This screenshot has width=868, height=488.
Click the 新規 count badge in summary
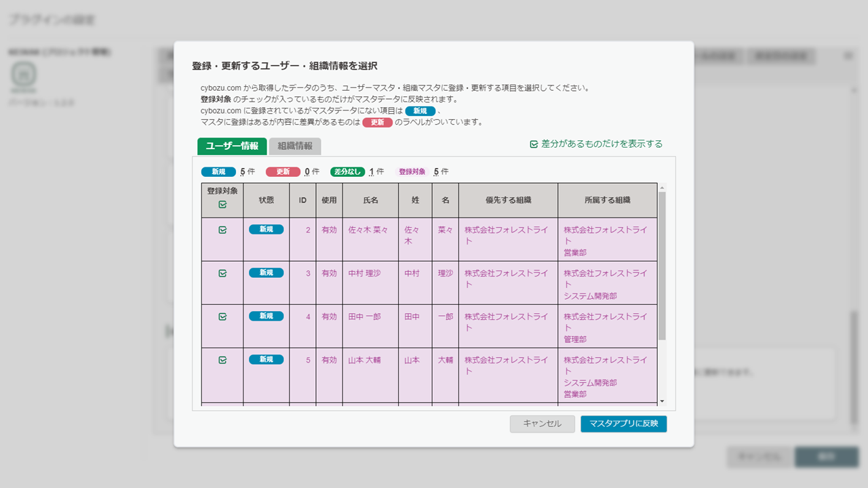click(x=218, y=172)
